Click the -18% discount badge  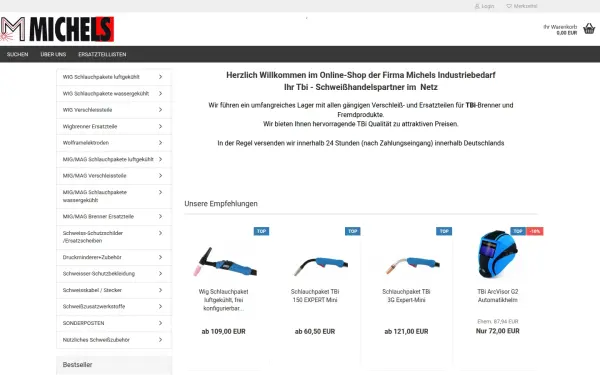point(535,231)
